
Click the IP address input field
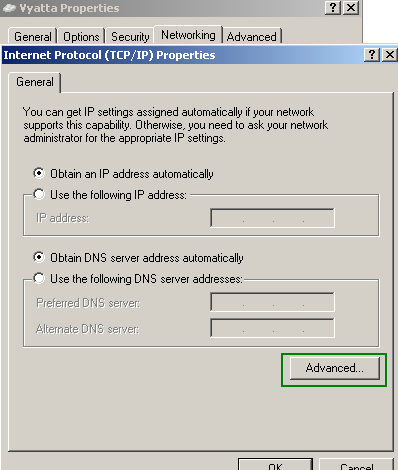(x=272, y=218)
